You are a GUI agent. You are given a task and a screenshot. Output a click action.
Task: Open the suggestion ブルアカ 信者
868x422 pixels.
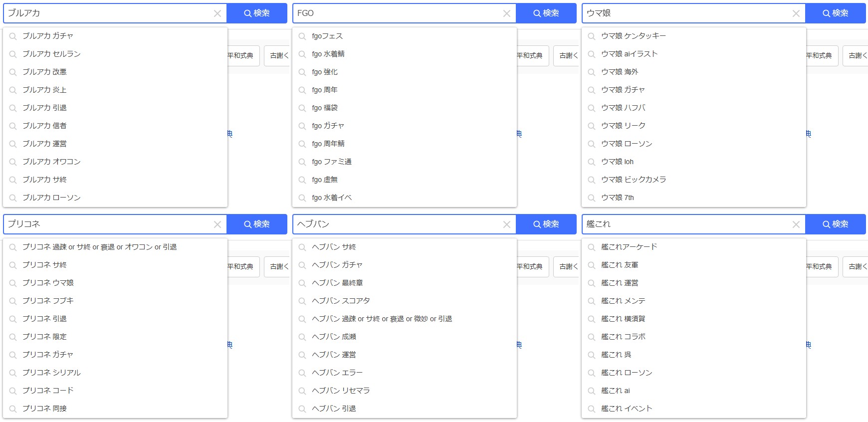[115, 126]
